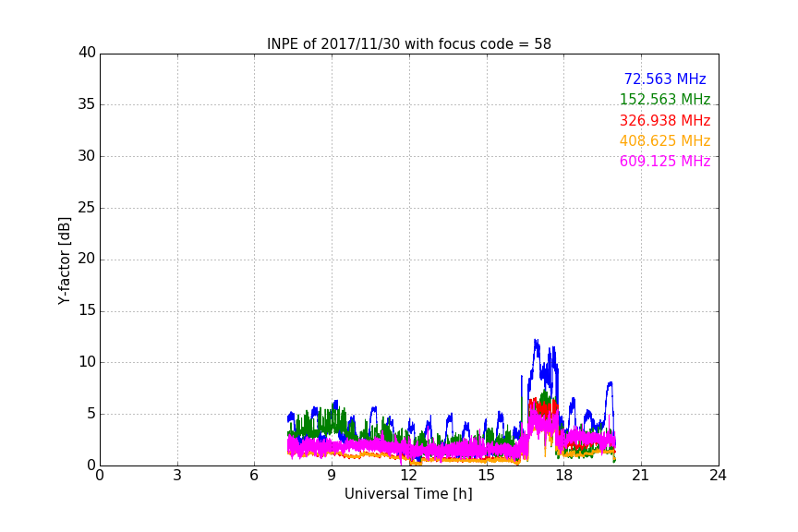Viewport: 798px width, 532px height.
Task: Click the plot title 'INPE of 2017/11/30 with focus code = 58'
Action: click(408, 44)
